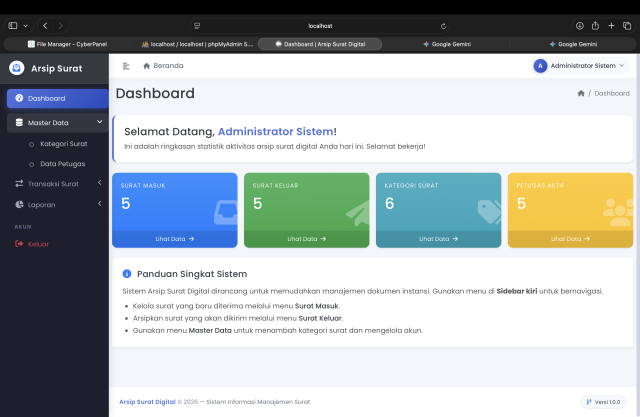Expand the Master Data menu

point(57,122)
